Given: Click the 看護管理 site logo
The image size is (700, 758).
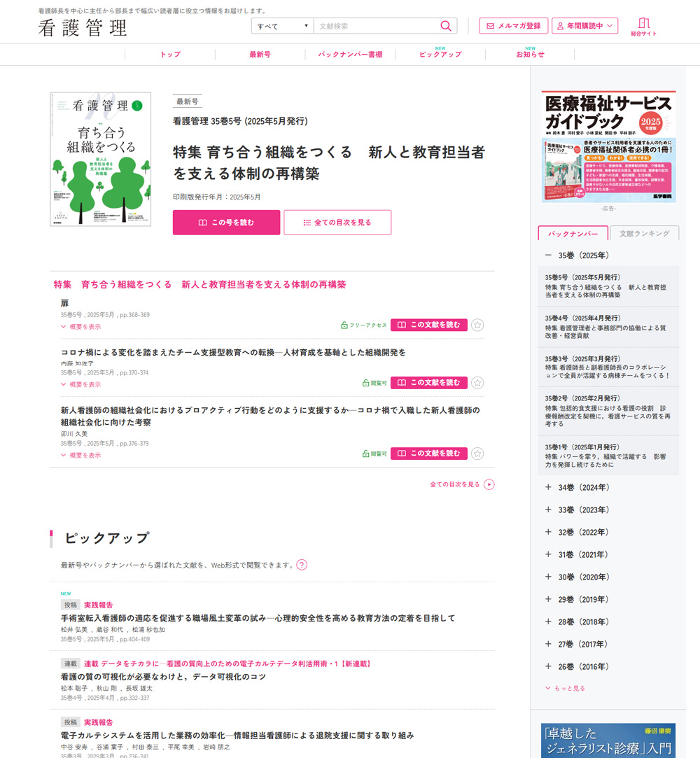Looking at the screenshot, I should [x=83, y=27].
